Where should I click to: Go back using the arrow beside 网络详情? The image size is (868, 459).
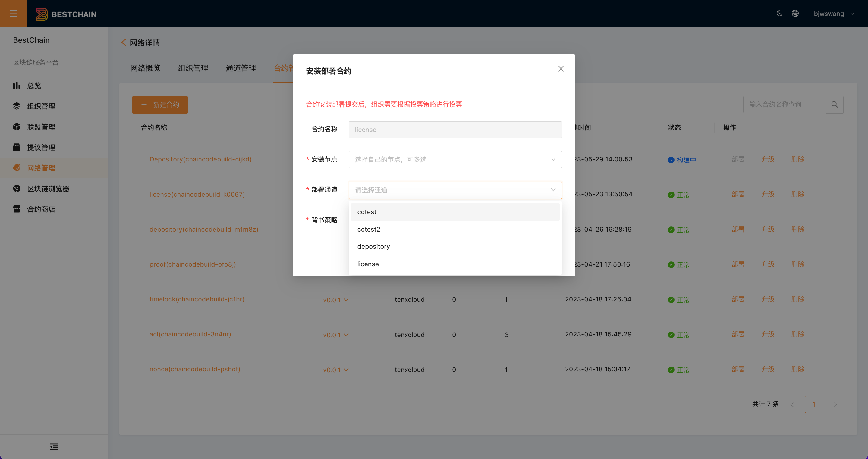pos(123,42)
